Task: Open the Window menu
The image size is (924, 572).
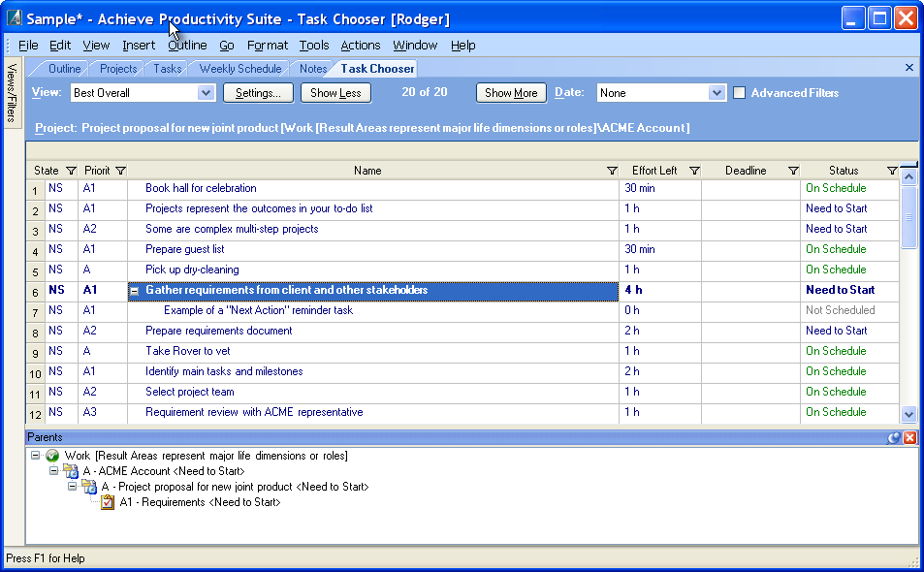Action: 415,46
